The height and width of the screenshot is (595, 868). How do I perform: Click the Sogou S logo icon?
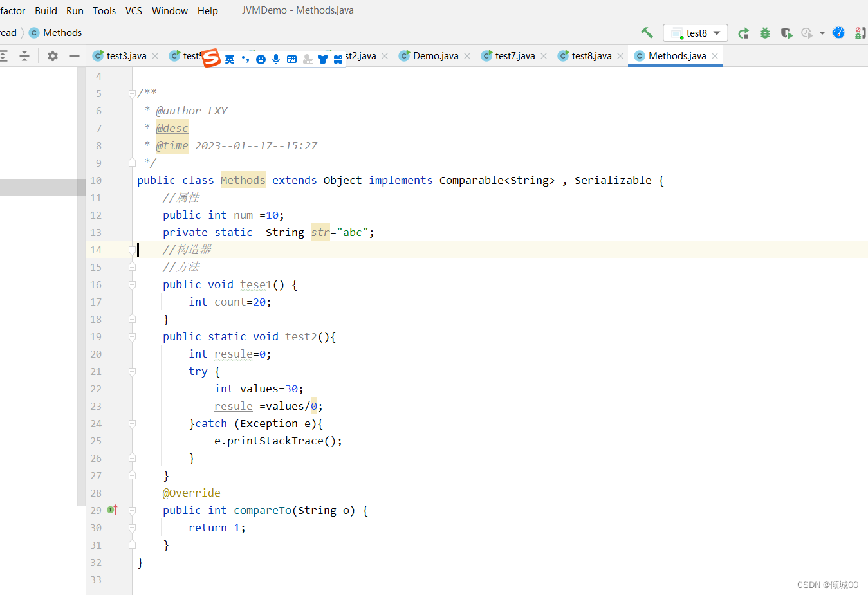coord(211,58)
